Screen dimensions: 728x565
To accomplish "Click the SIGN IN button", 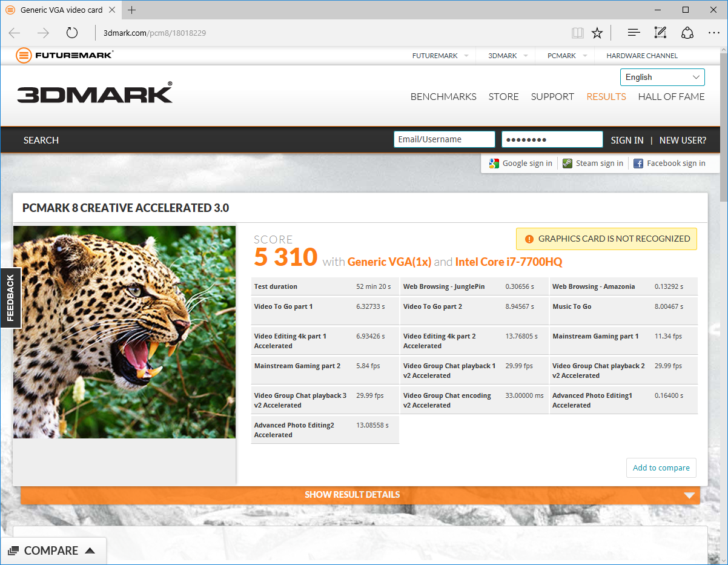I will click(627, 140).
